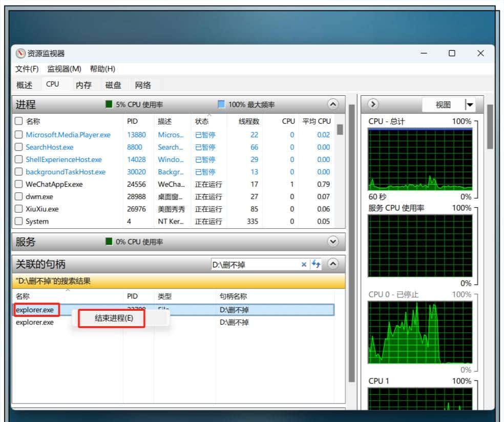The height and width of the screenshot is (422, 504).
Task: Clear the handle search with the X icon
Action: (x=304, y=265)
